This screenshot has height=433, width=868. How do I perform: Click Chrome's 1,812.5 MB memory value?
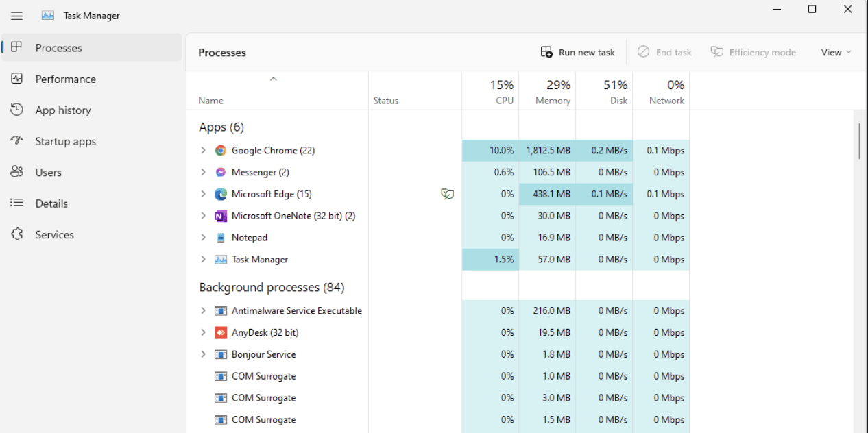click(x=547, y=150)
